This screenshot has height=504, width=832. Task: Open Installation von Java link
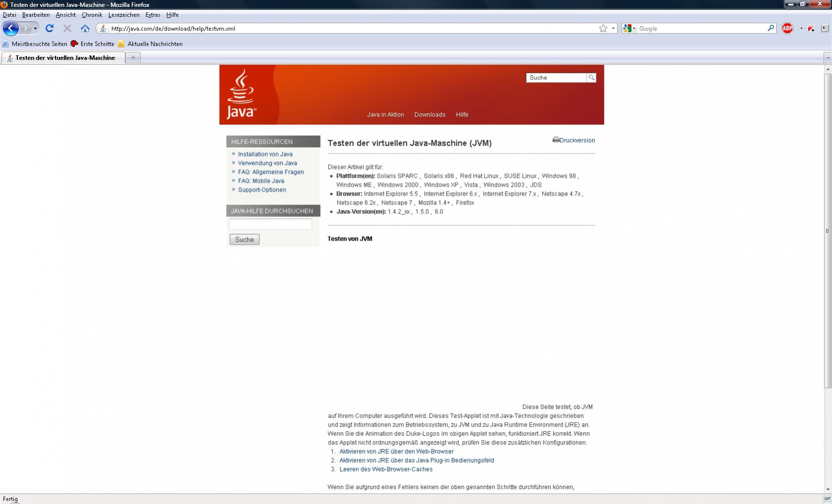pos(265,154)
